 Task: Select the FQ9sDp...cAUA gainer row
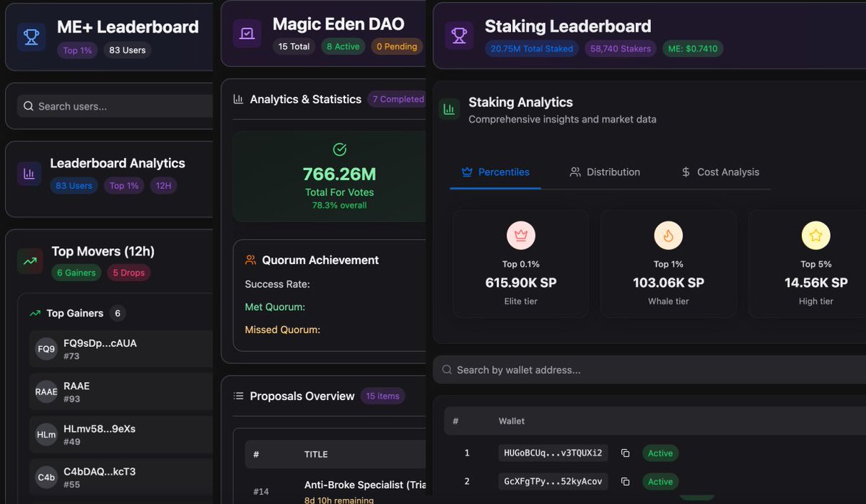tap(121, 349)
